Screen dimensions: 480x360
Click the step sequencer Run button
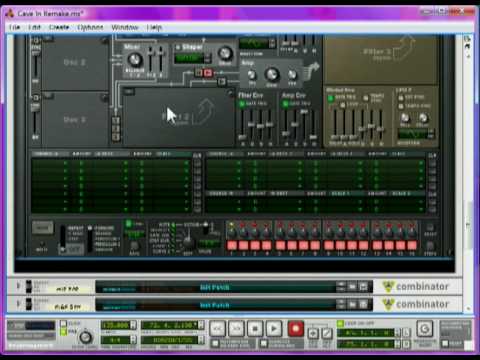tap(42, 228)
